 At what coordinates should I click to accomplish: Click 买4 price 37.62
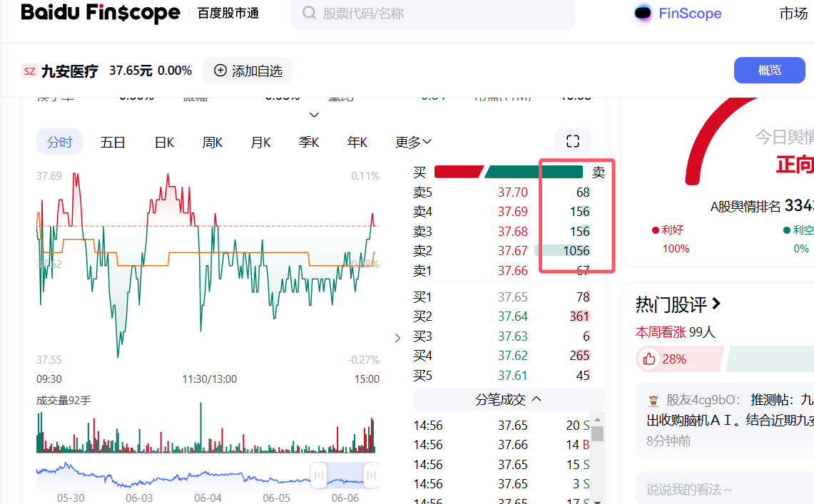512,356
